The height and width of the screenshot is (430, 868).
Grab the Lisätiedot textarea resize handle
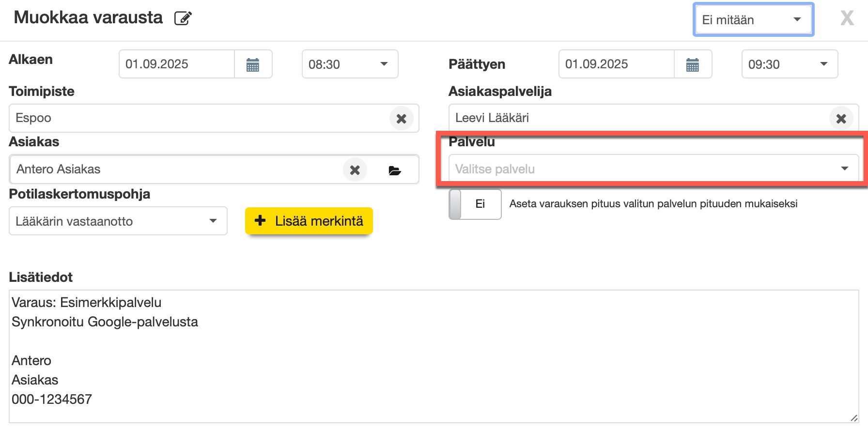(x=853, y=418)
